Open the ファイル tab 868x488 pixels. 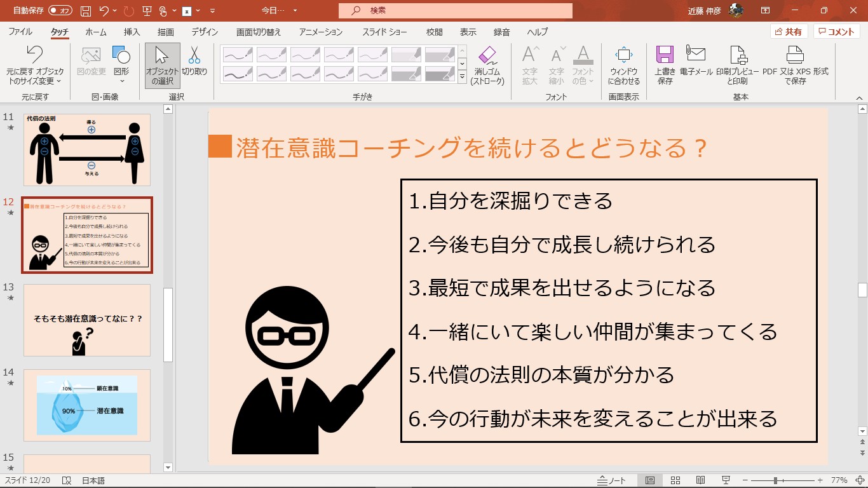20,32
